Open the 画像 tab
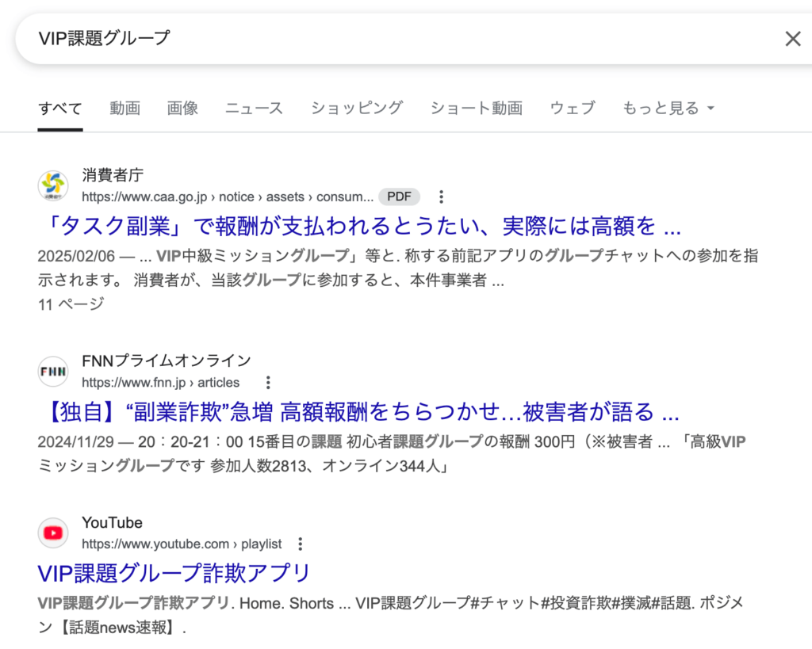 click(182, 108)
